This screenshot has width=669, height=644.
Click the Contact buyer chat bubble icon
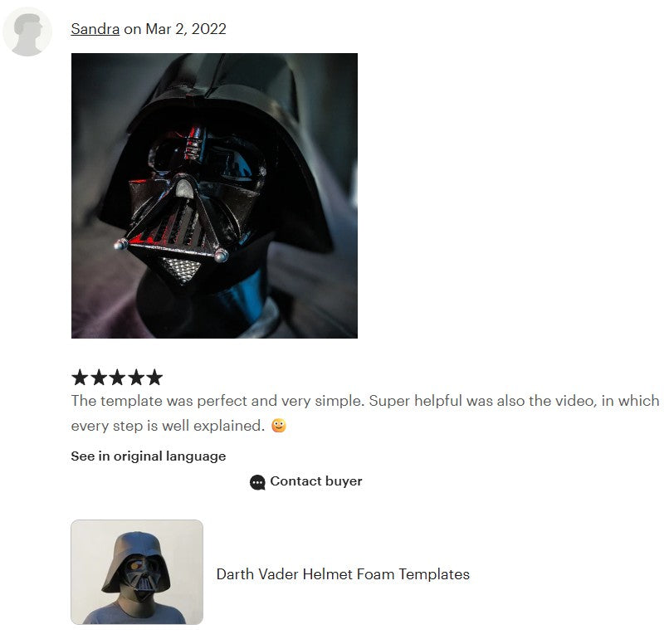(x=257, y=482)
